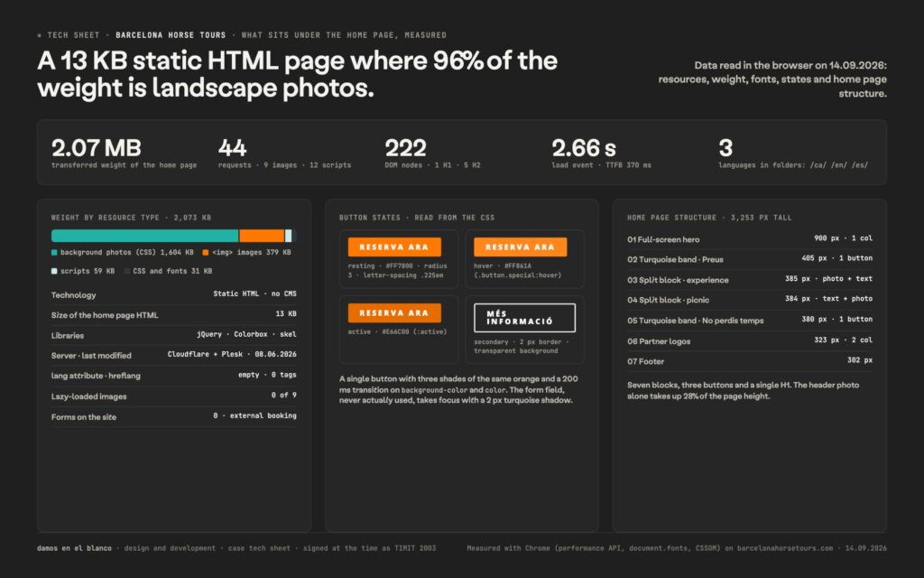924x578 pixels.
Task: Click the 'A single button with three shades' paragraph
Action: (x=458, y=389)
